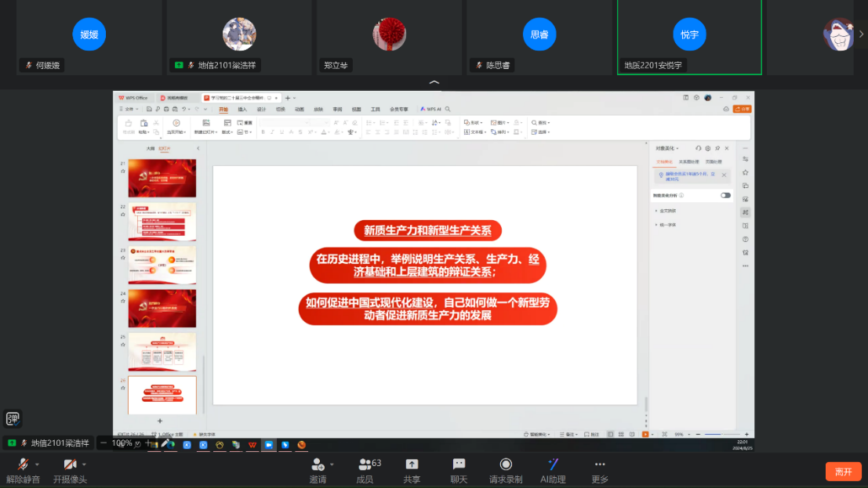The width and height of the screenshot is (868, 488).
Task: Select participant tile 地医2201安悦宇
Action: [x=689, y=37]
